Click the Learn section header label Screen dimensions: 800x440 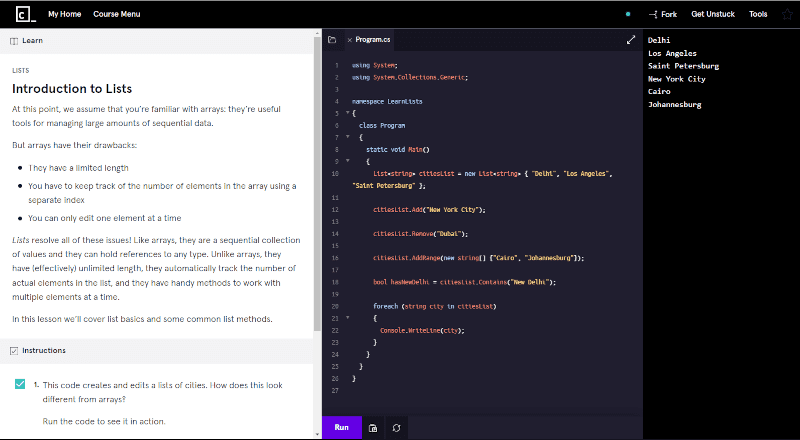pyautogui.click(x=32, y=41)
